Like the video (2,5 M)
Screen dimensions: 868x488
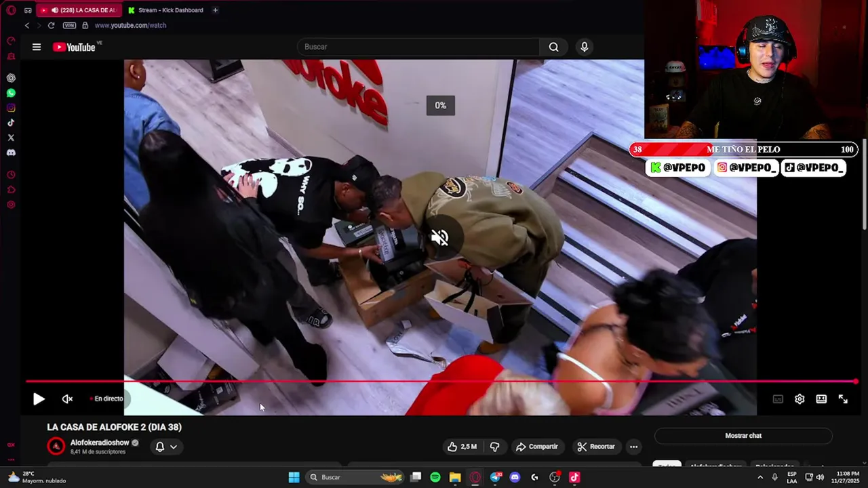tap(462, 447)
